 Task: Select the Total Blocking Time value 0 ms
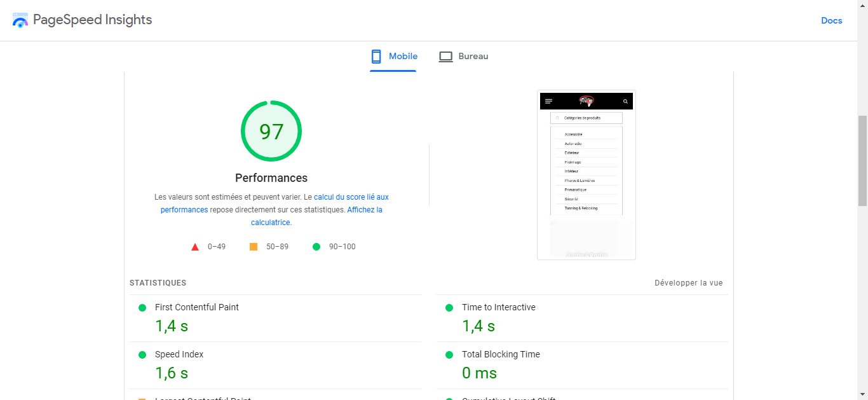[480, 373]
